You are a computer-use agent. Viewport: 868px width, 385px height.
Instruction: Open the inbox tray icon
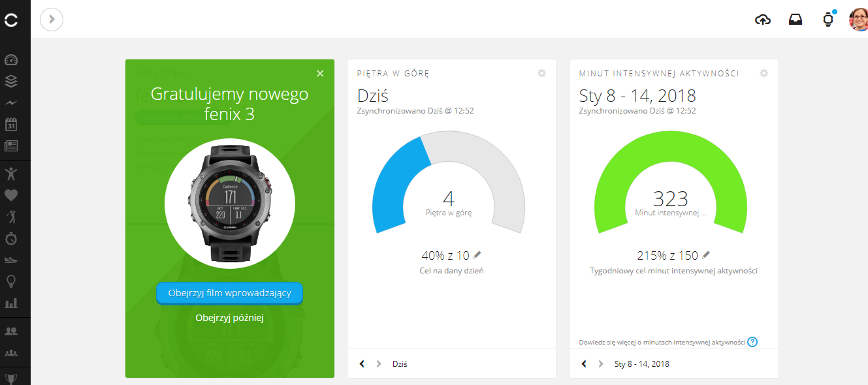[x=796, y=20]
